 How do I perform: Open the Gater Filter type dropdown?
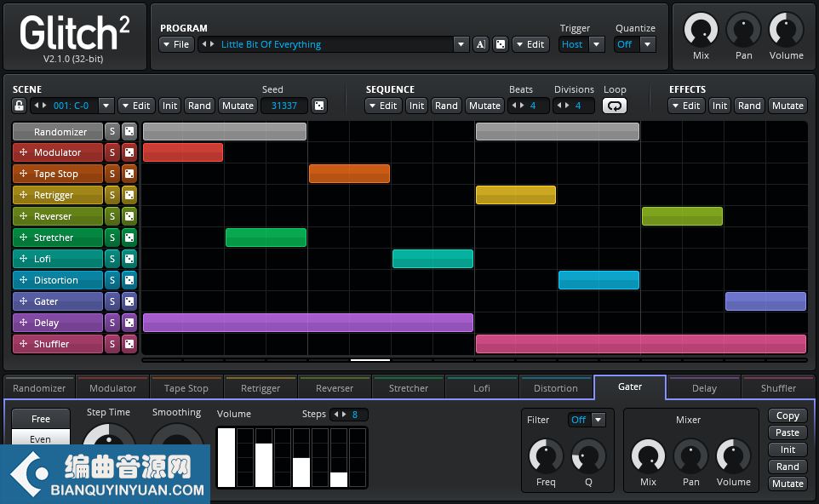(x=598, y=420)
